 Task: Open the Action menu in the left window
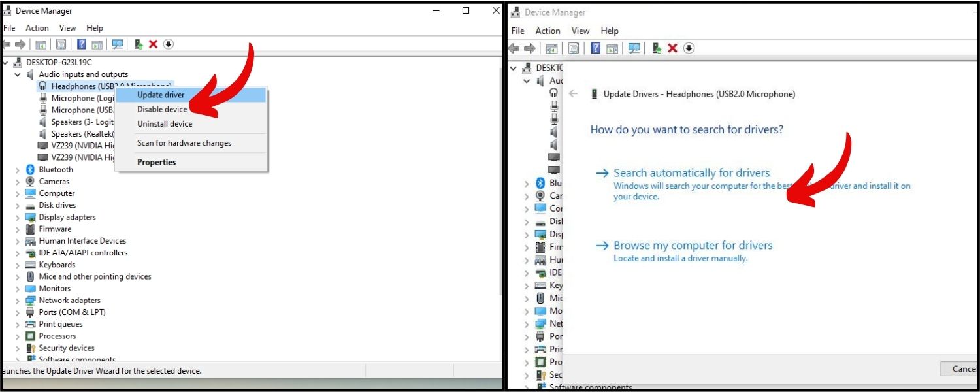[37, 28]
